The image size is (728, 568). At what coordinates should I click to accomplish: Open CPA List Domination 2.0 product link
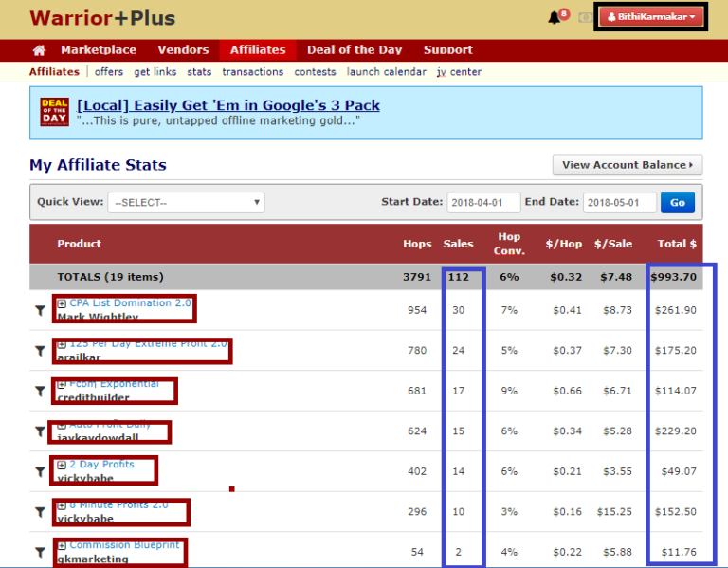click(130, 303)
